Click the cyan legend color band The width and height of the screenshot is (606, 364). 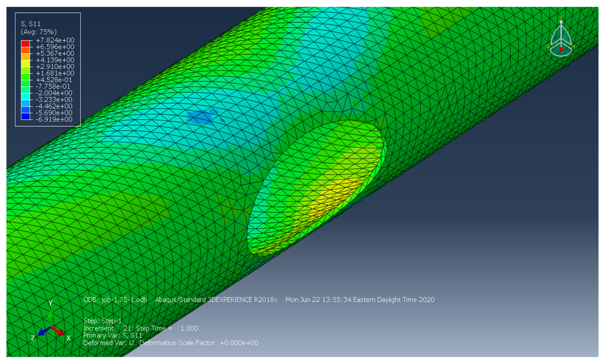pyautogui.click(x=25, y=96)
